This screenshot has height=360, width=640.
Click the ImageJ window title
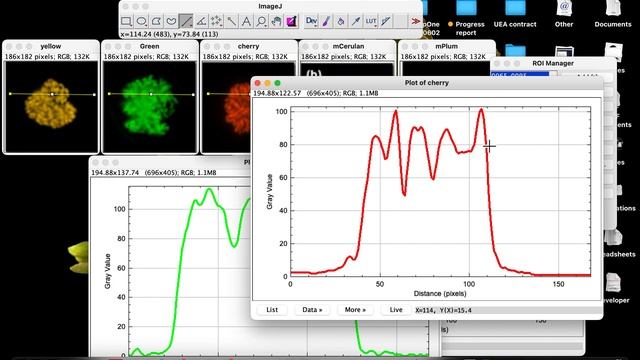point(270,6)
